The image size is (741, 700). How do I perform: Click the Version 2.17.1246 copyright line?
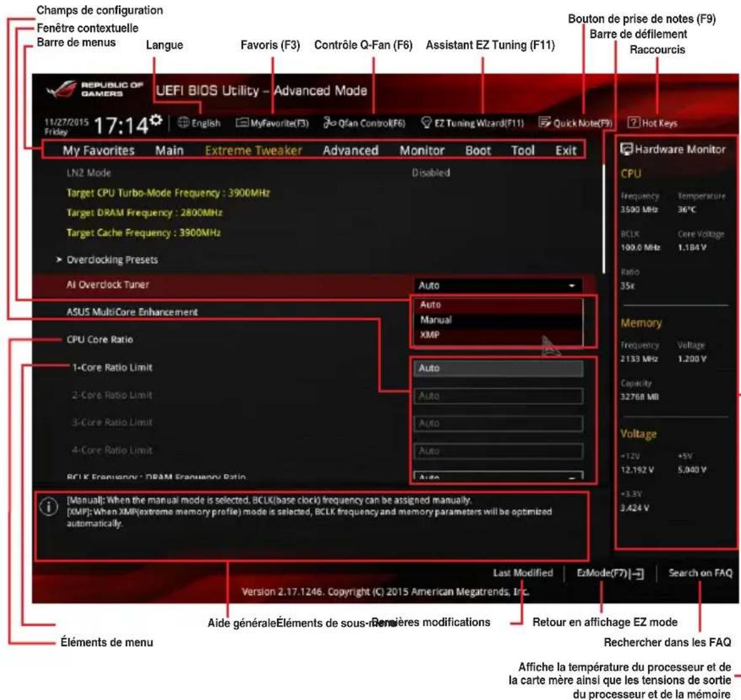click(385, 591)
